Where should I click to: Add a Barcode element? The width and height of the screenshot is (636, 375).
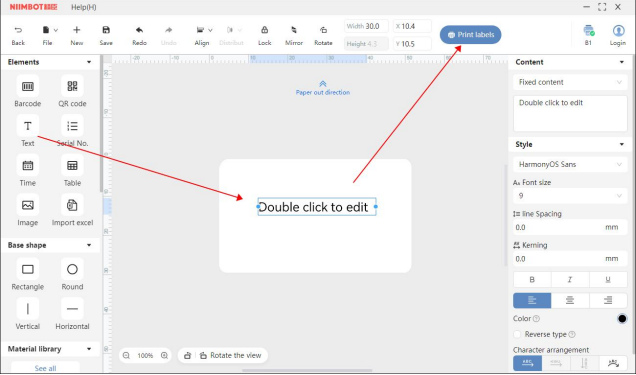pos(28,86)
